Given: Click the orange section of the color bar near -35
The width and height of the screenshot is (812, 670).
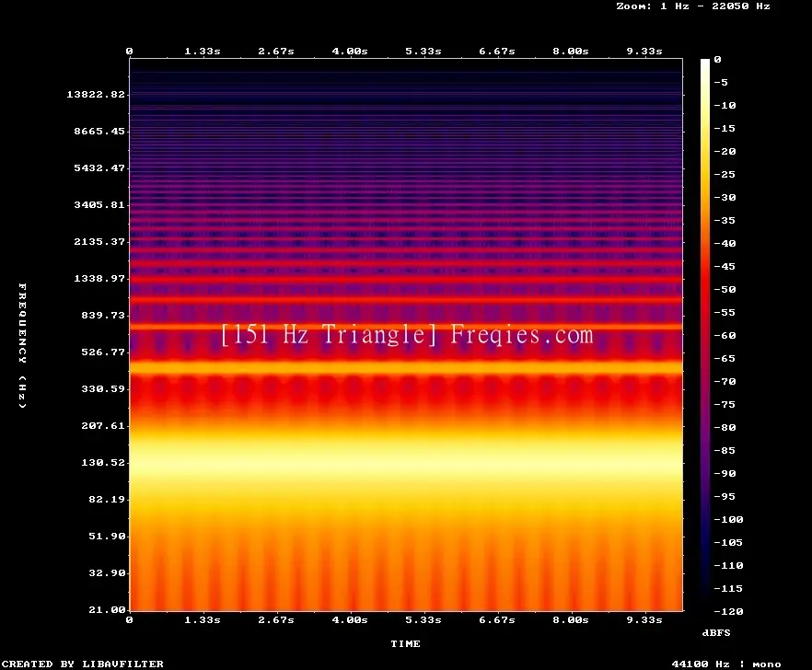Looking at the screenshot, I should [705, 221].
